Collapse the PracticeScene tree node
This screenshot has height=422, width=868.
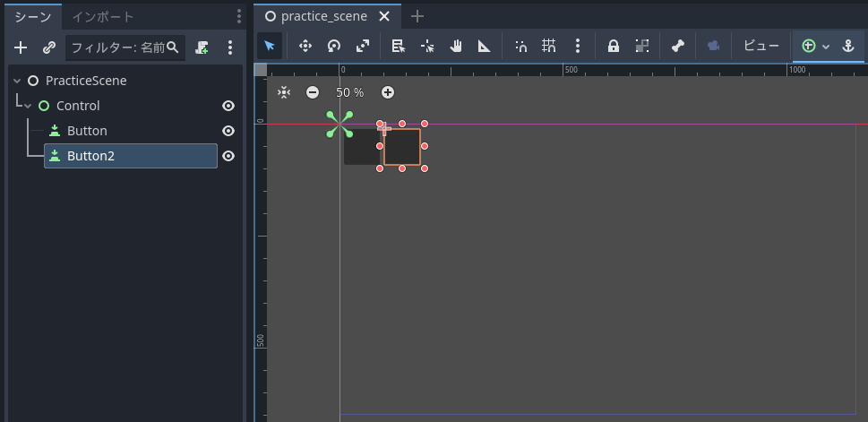click(17, 81)
